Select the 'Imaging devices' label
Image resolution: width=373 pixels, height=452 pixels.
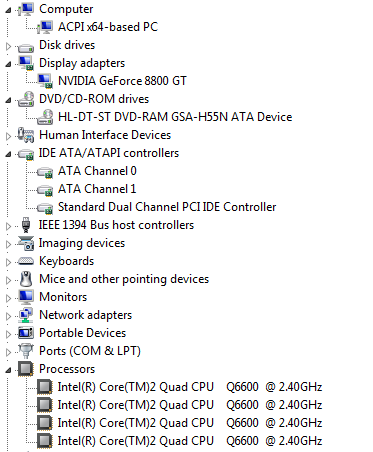pos(82,243)
